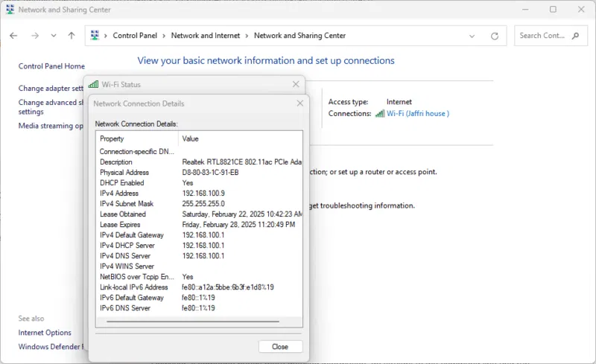Close the Network Connection Details dialog with X
This screenshot has width=596, height=364.
coord(299,103)
